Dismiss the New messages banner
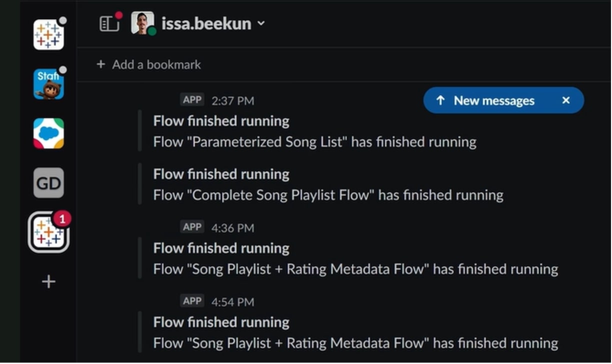Screen dimensions: 612x364 566,100
